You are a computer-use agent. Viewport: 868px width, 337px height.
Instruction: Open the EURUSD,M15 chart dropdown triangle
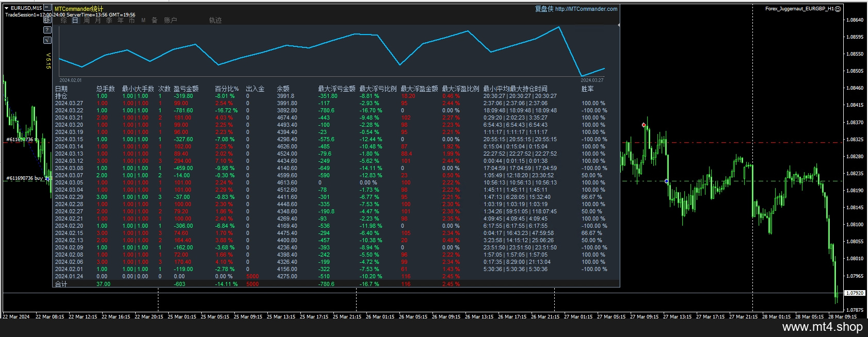(x=6, y=8)
